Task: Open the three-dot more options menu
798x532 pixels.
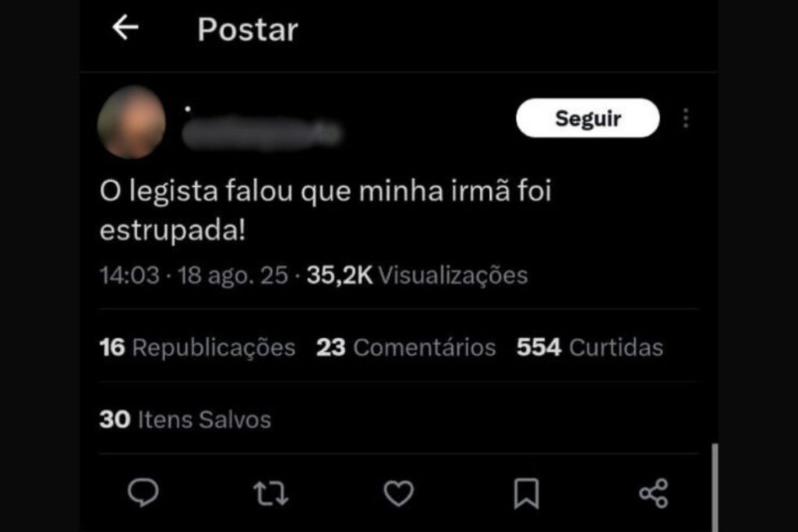Action: pyautogui.click(x=686, y=118)
